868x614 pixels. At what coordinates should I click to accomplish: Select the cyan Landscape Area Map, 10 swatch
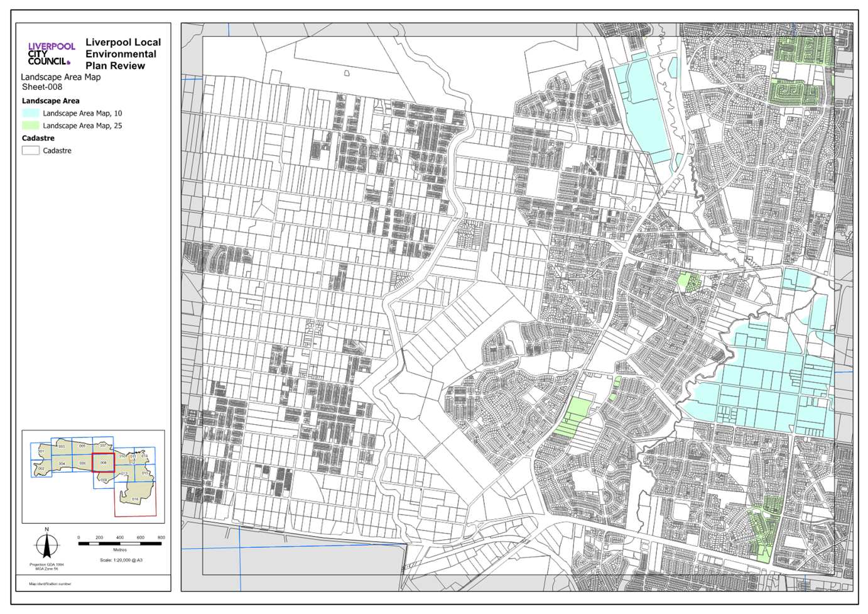pyautogui.click(x=30, y=113)
